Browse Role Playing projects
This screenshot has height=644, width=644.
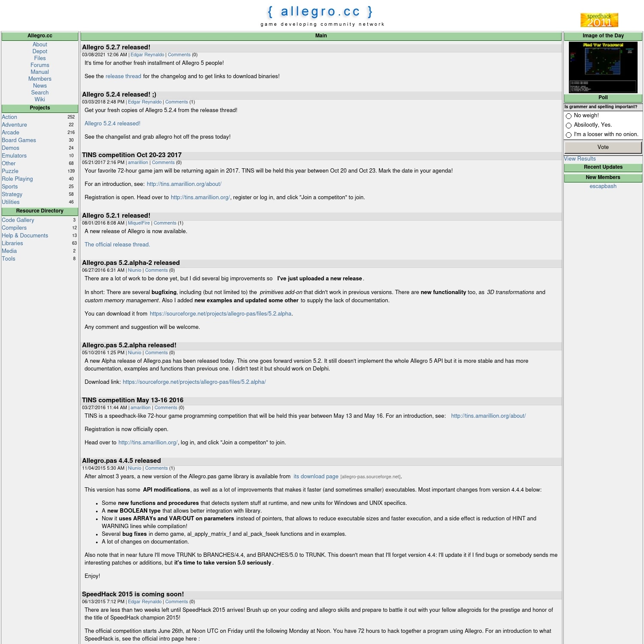tap(17, 179)
